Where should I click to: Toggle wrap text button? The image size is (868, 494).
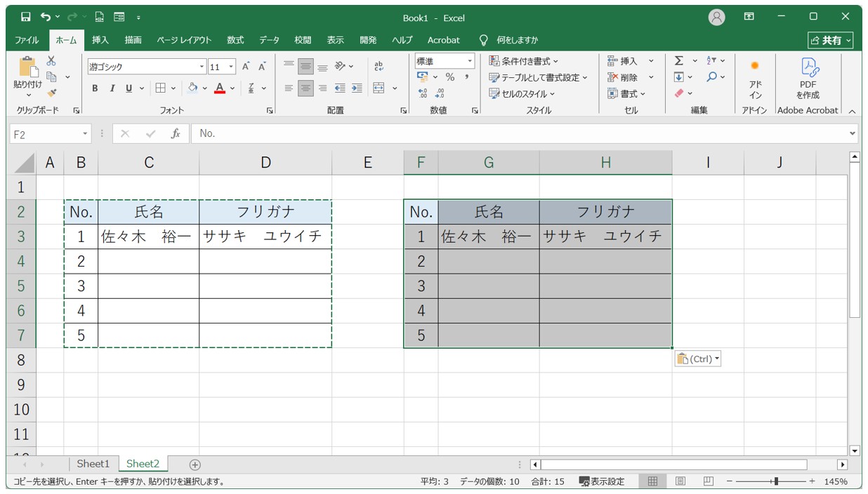pos(379,67)
